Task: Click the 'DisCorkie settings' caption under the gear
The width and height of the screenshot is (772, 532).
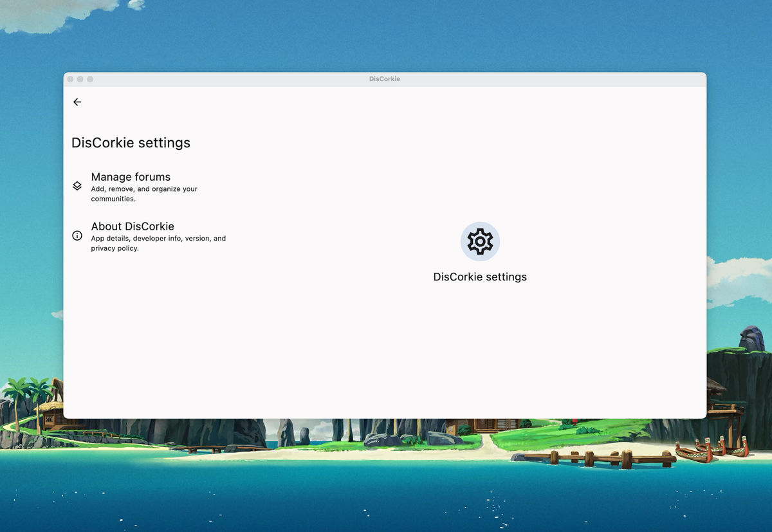Action: tap(480, 277)
